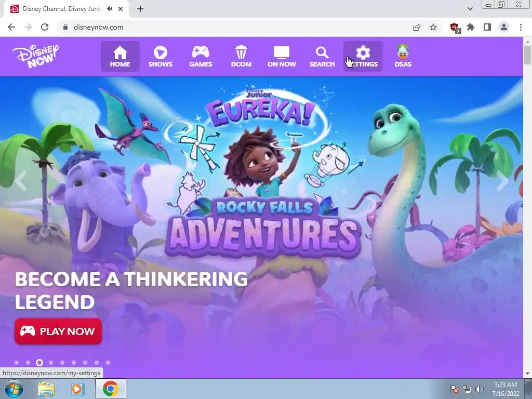Select the sixth carousel dot

74,363
